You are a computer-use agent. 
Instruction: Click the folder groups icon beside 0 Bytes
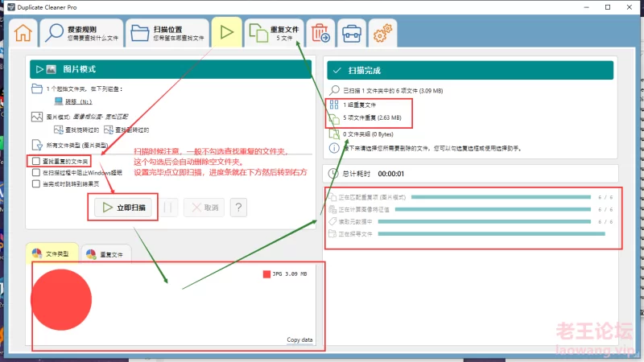[334, 134]
